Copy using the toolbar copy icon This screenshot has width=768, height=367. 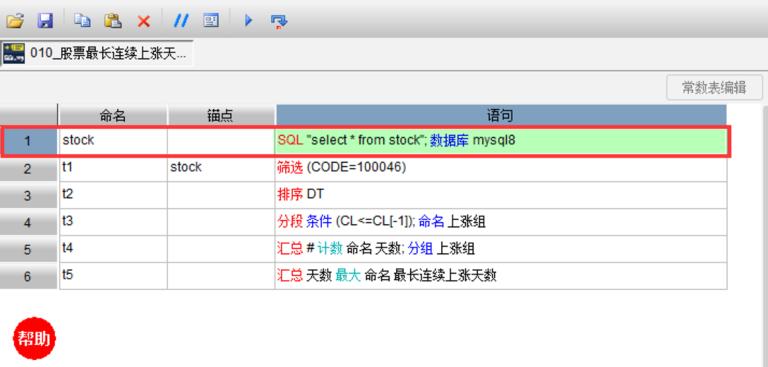pos(82,21)
